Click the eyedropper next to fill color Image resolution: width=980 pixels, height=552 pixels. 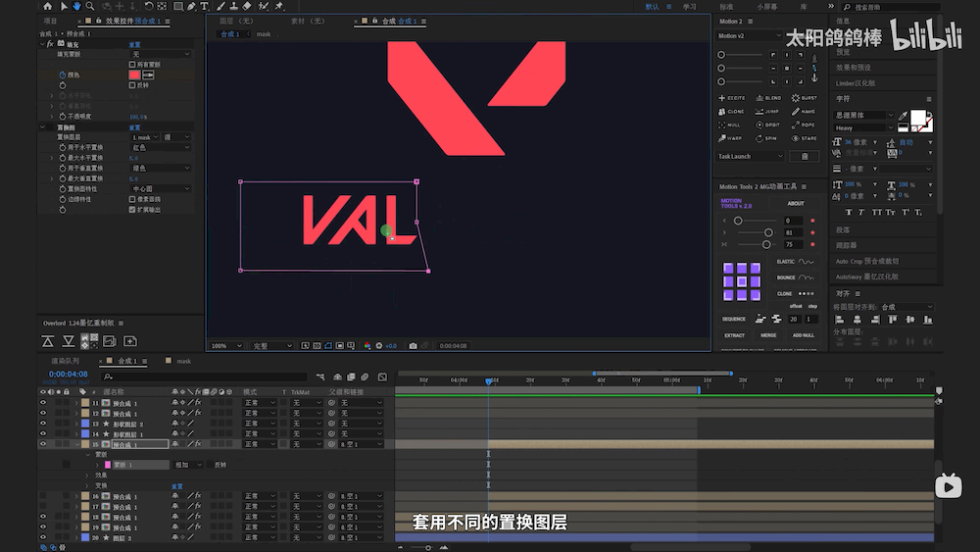148,75
